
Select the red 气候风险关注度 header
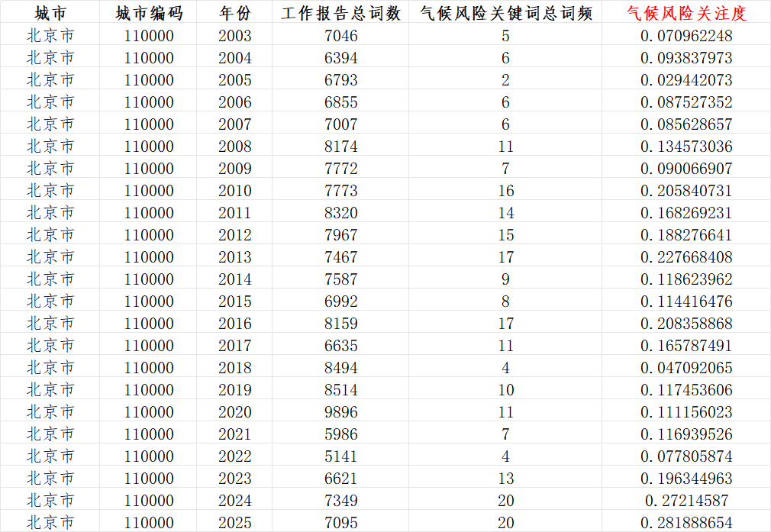pos(686,13)
